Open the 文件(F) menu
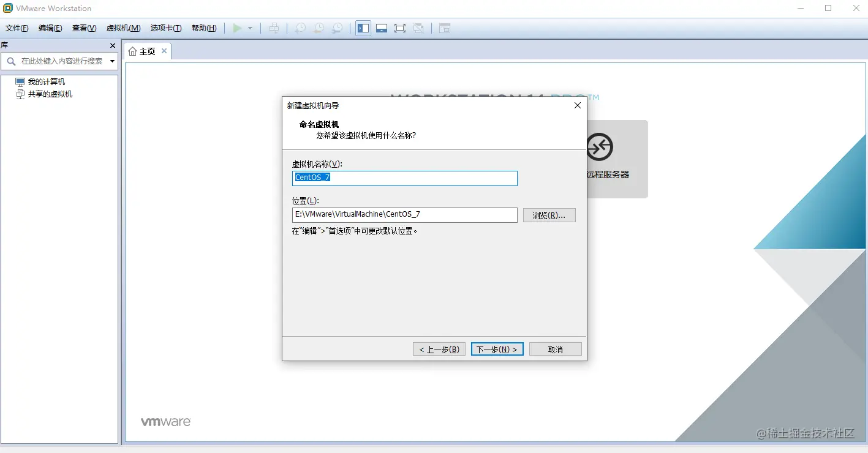The image size is (868, 453). (x=17, y=28)
